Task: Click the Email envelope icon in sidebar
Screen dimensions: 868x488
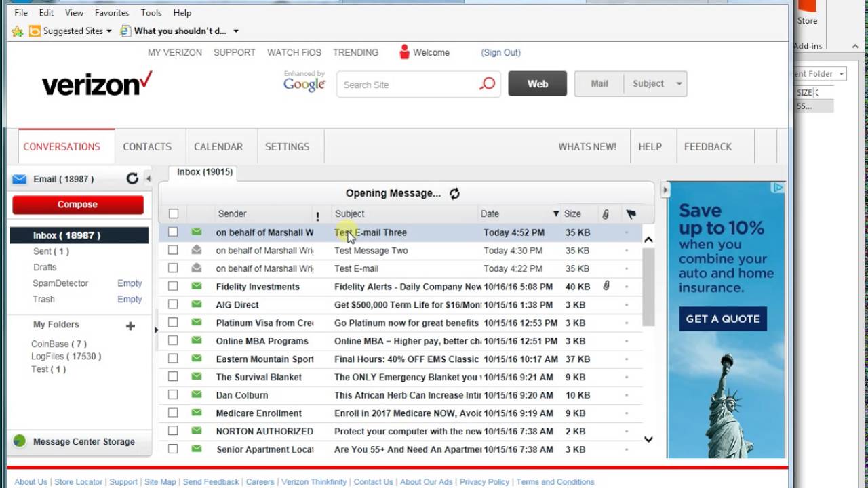Action: (20, 179)
